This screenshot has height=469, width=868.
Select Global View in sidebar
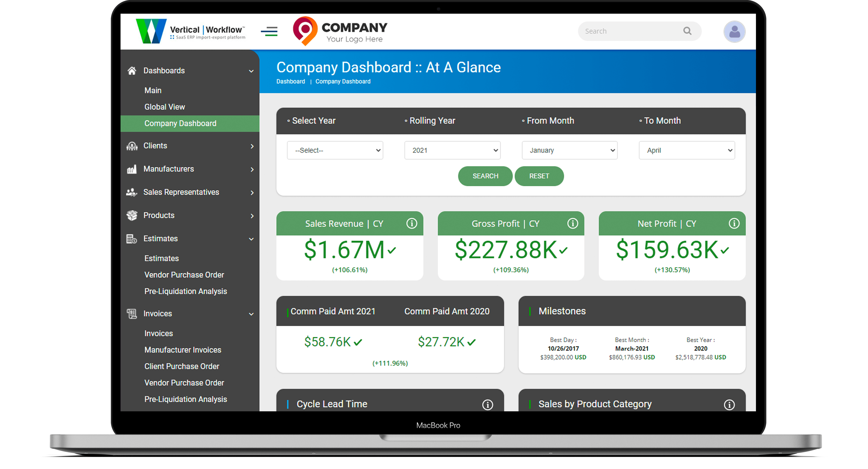[x=164, y=107]
